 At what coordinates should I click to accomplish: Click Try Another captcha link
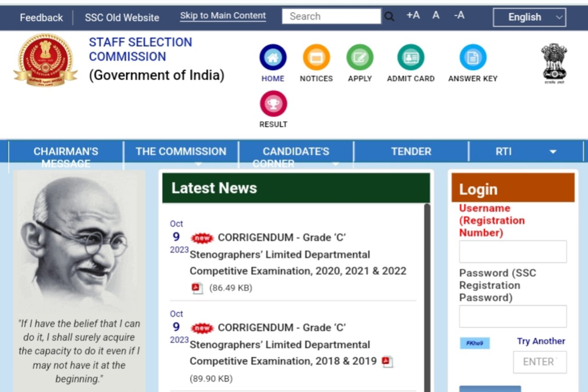[x=541, y=341]
